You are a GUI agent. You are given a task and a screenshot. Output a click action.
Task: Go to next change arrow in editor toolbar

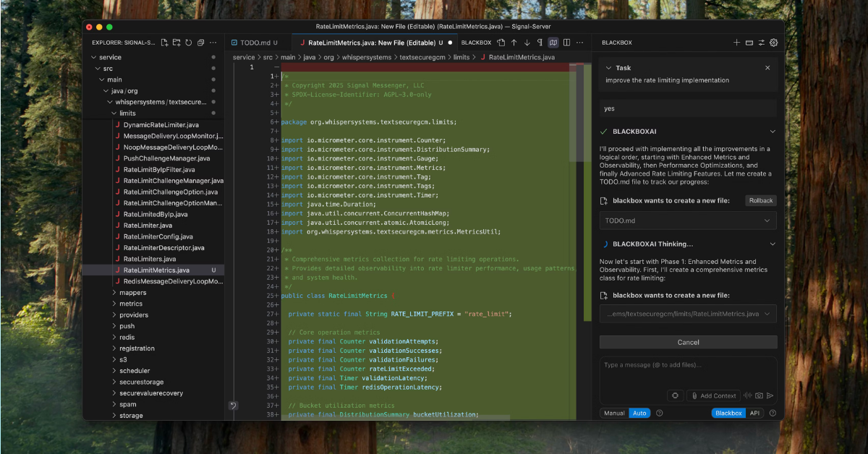(527, 43)
